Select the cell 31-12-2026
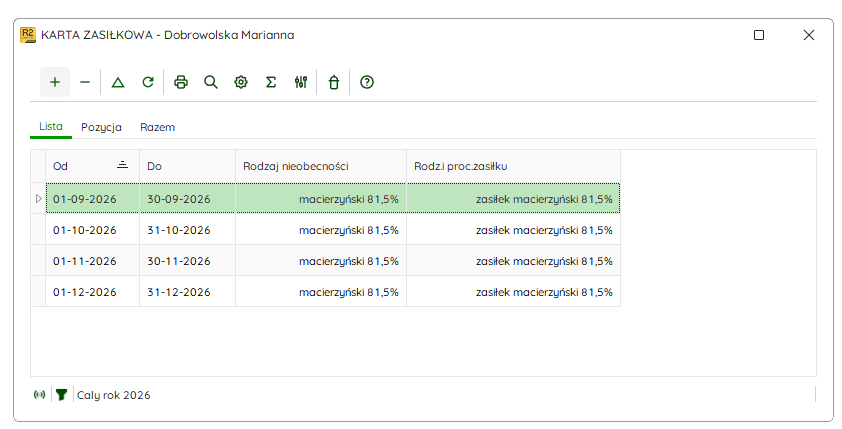Screen dimensions: 842x429 187,292
